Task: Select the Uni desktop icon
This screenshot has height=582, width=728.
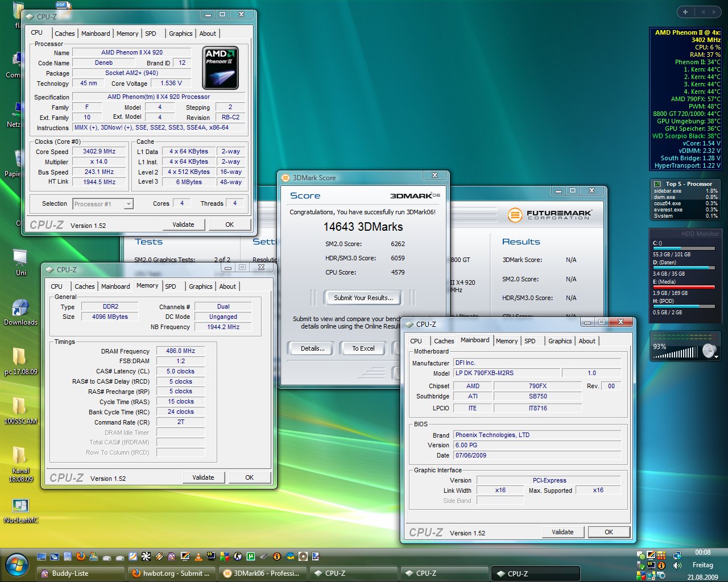Action: coord(20,263)
